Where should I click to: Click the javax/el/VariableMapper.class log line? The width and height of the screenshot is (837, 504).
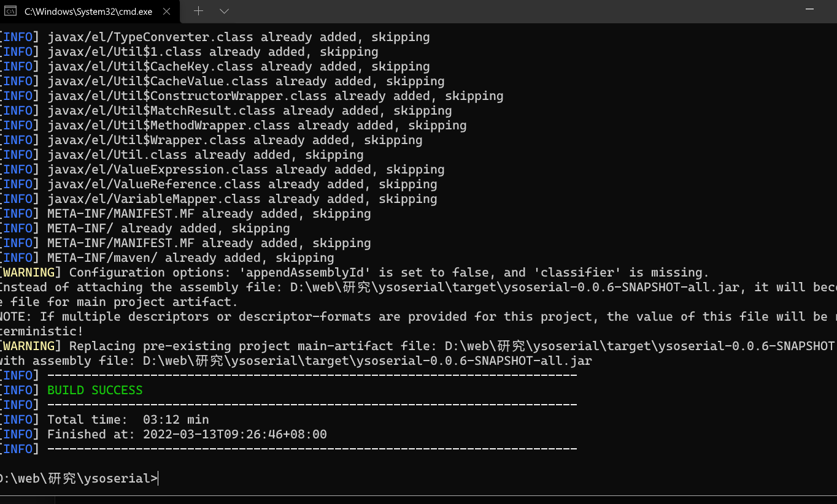pos(218,199)
